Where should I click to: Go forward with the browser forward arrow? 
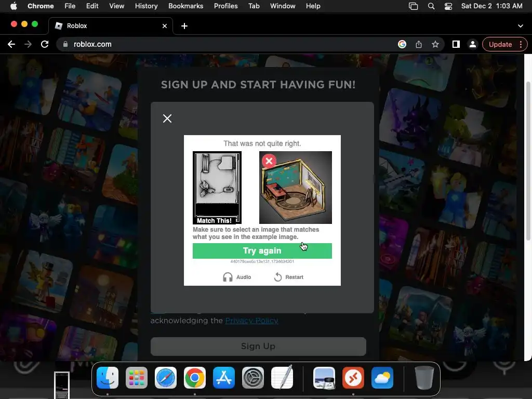pos(28,45)
